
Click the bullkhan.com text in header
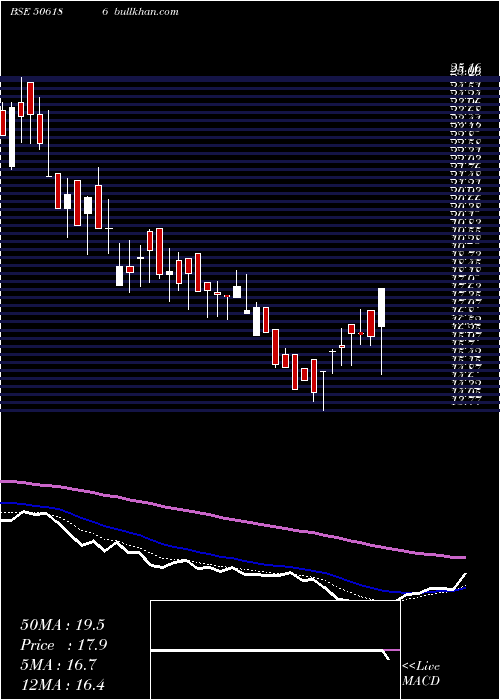146,12
